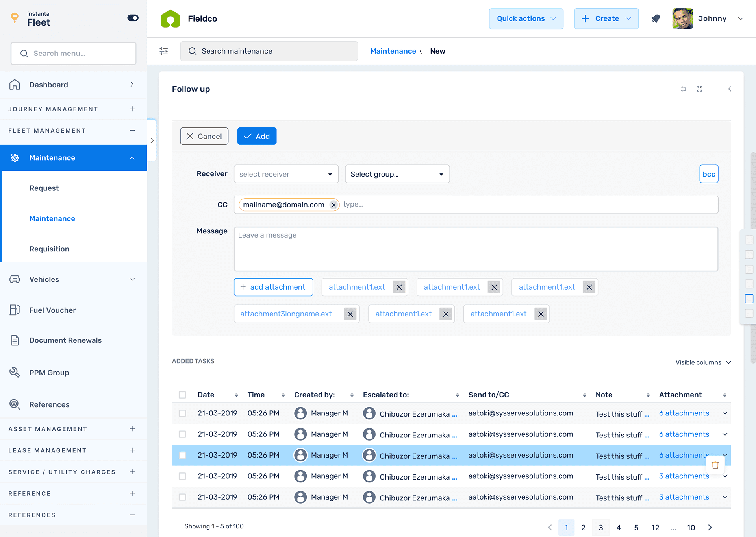Click the Leave a message text area
The width and height of the screenshot is (756, 537).
click(476, 249)
